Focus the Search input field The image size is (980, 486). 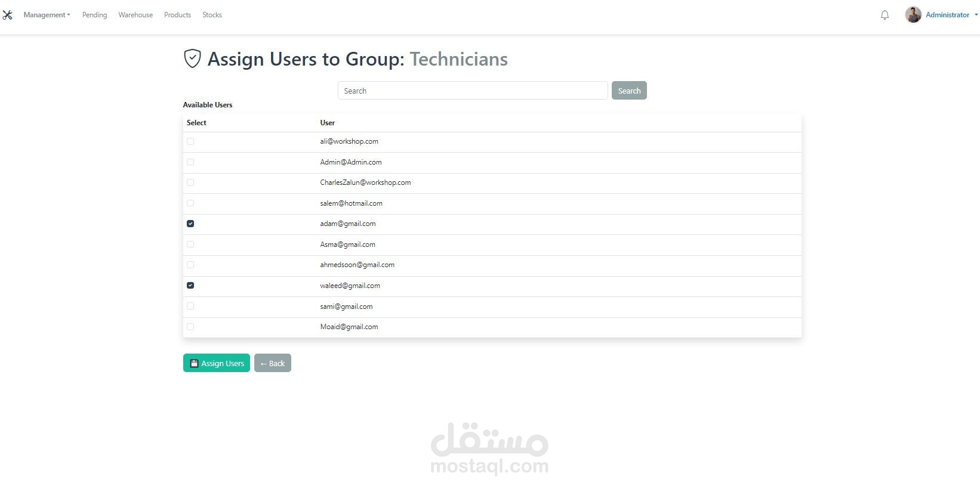tap(472, 91)
